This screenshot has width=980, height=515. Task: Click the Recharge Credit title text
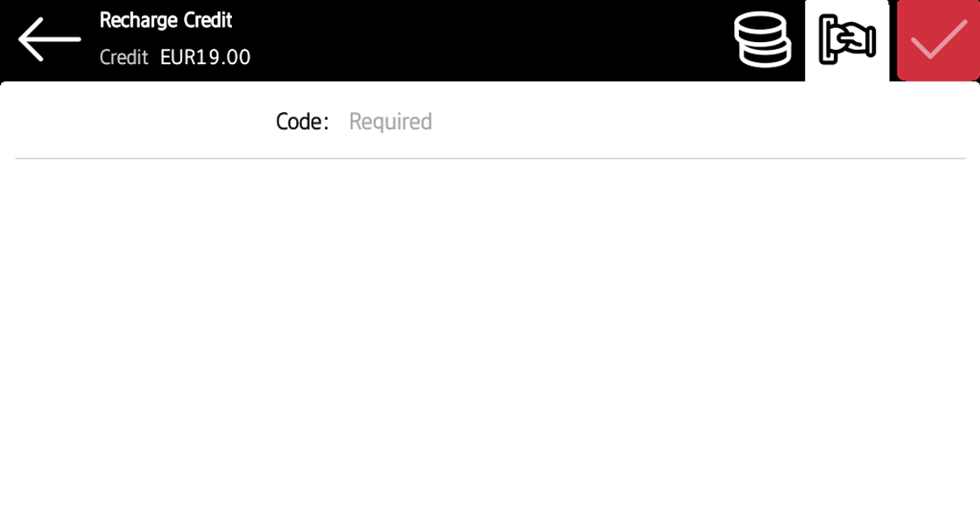click(166, 20)
